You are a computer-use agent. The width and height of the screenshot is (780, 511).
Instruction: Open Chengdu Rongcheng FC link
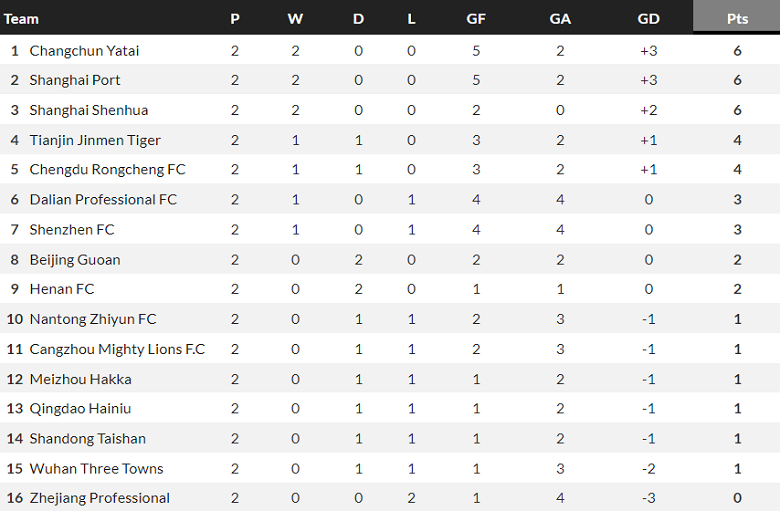point(107,170)
